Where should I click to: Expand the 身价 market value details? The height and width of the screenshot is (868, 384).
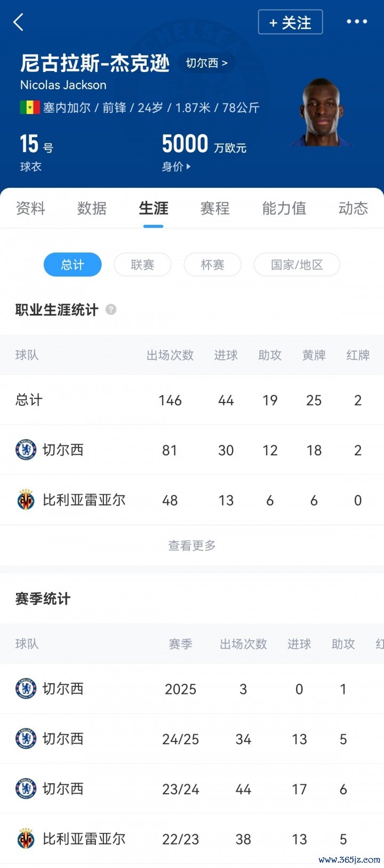tap(176, 167)
